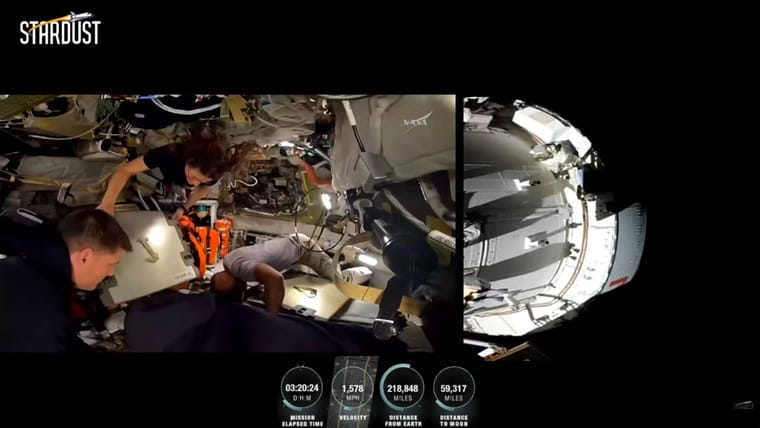760x428 pixels.
Task: Click the white panel held by the crew
Action: coord(150,255)
